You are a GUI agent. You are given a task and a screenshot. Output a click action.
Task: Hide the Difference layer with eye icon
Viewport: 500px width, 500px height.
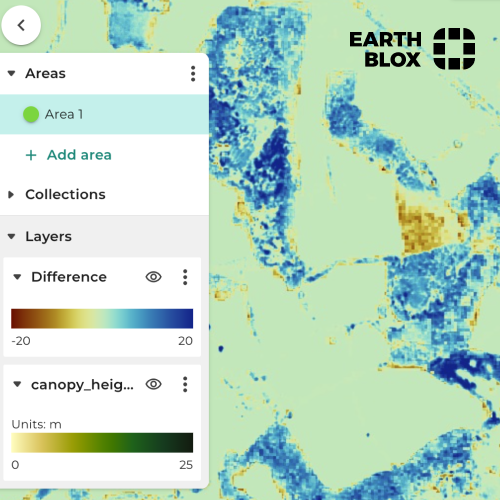tap(154, 277)
